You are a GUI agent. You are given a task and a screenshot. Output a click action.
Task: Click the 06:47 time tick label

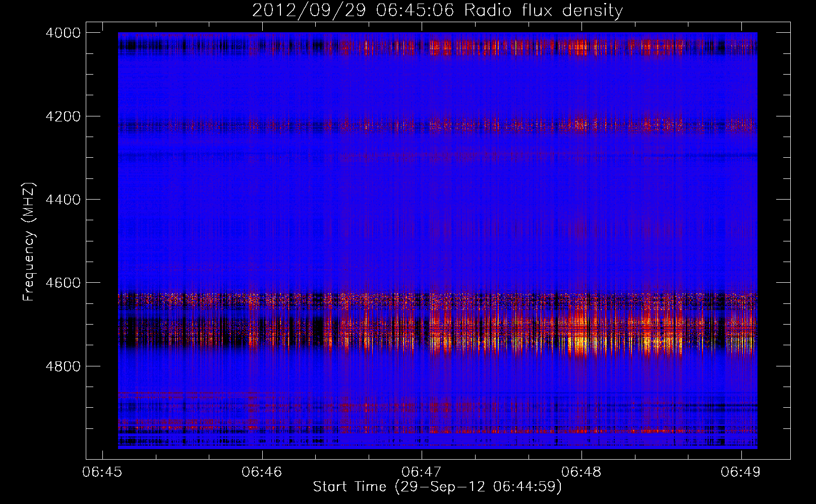click(x=422, y=472)
